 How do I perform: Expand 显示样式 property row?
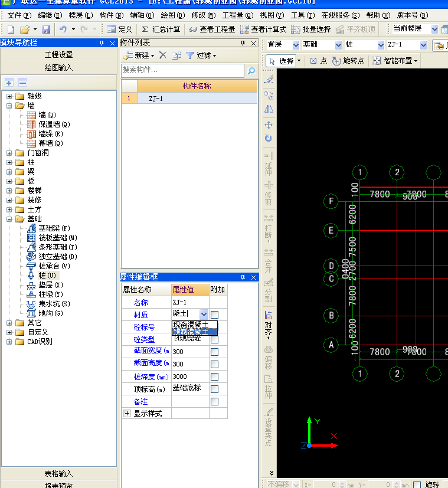(x=127, y=413)
